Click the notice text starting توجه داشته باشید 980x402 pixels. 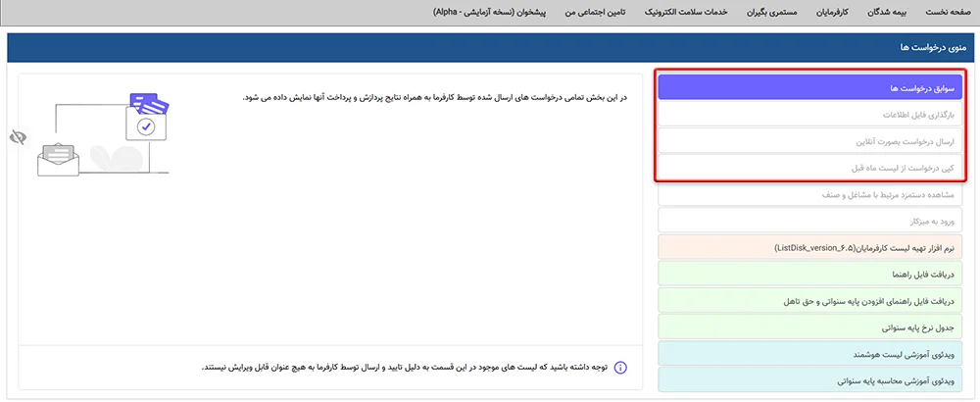405,367
